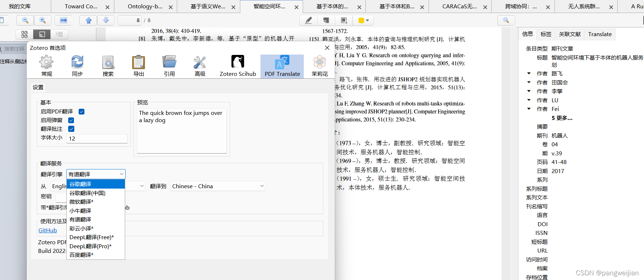Image resolution: width=644 pixels, height=280 pixels.
Task: Select the highlight text pen tool
Action: [308, 21]
